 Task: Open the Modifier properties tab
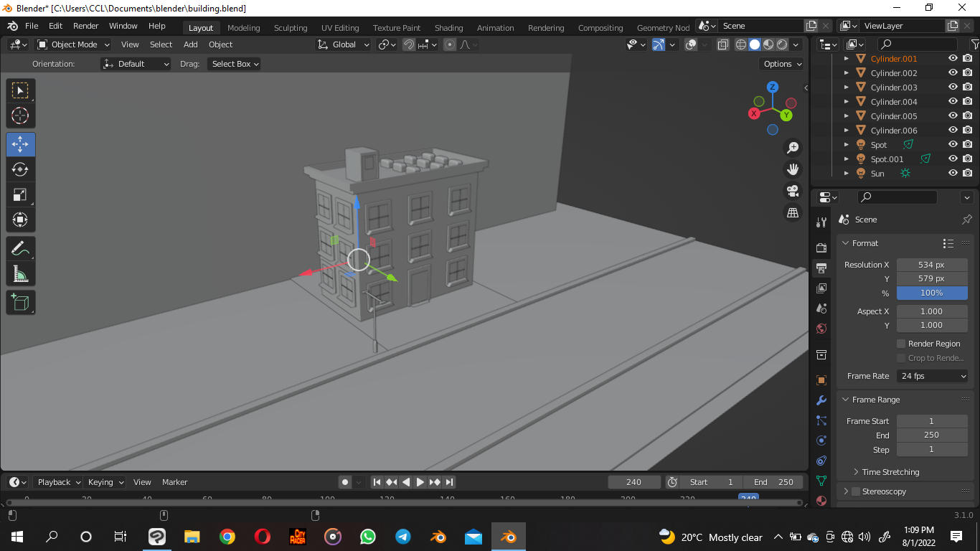821,400
